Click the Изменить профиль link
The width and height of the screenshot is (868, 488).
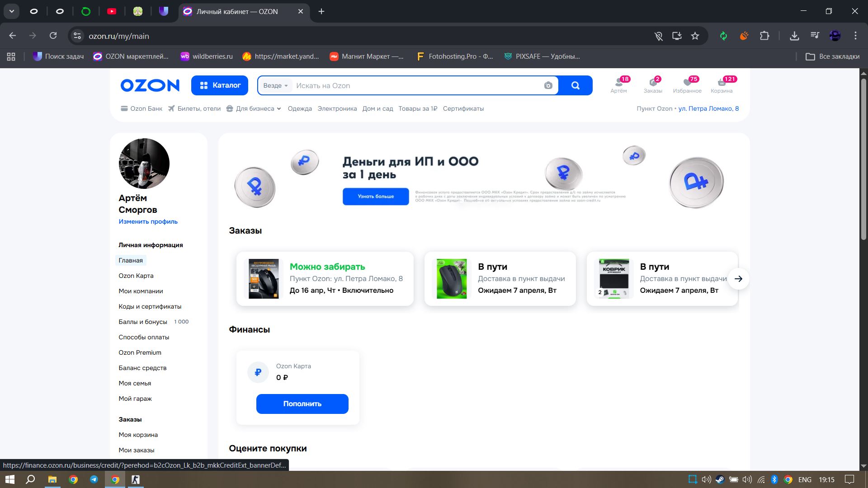148,221
